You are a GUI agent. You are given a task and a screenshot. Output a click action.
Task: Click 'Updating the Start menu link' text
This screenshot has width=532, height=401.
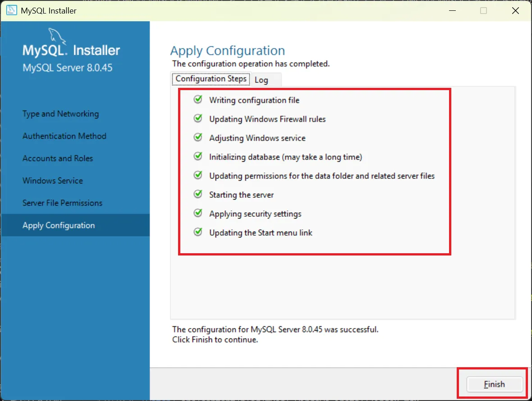point(261,233)
